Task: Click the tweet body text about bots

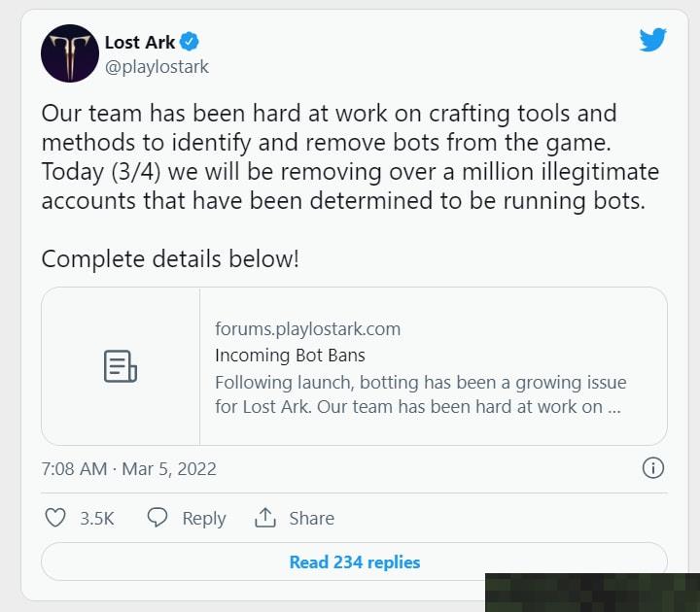Action: pos(350,156)
